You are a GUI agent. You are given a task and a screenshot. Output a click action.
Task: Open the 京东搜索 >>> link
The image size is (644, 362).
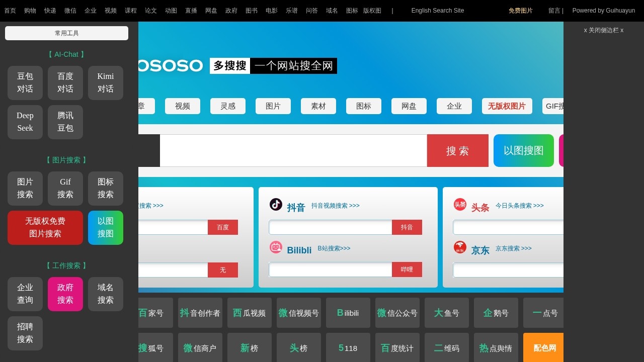point(514,248)
